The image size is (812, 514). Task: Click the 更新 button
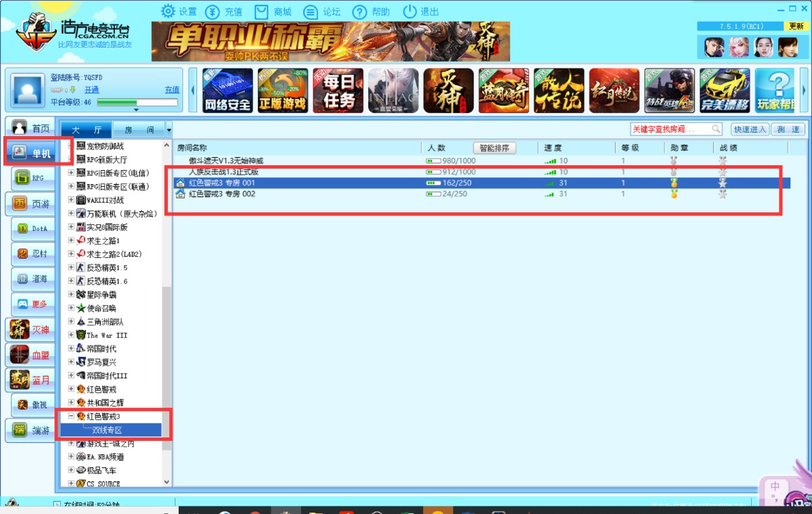click(x=796, y=26)
